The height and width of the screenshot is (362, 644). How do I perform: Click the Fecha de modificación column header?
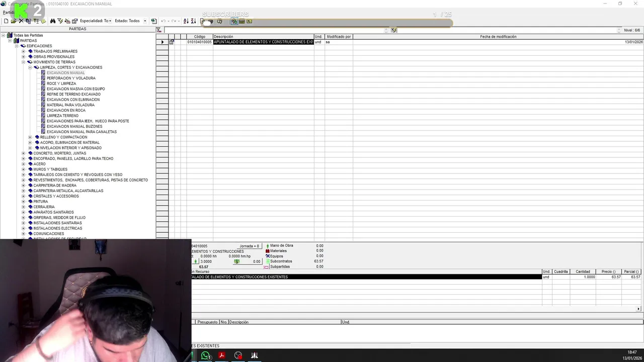pos(498,37)
